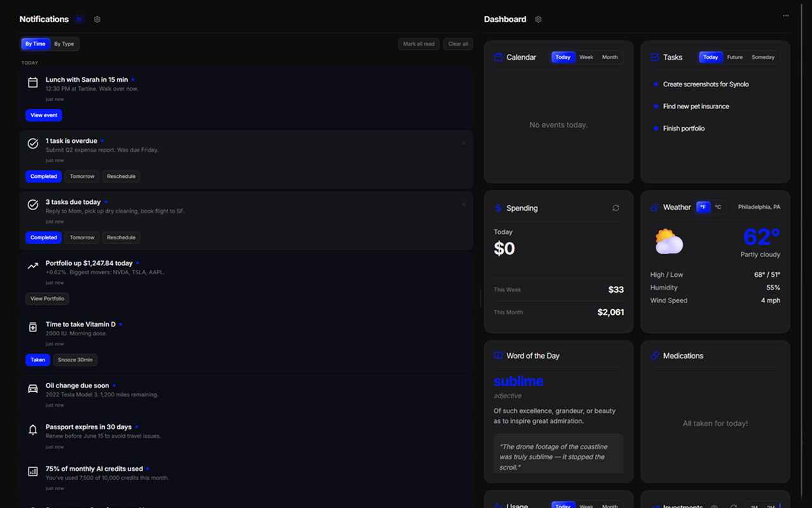The width and height of the screenshot is (812, 508).
Task: Click View event for Lunch with Sarah
Action: tap(44, 115)
